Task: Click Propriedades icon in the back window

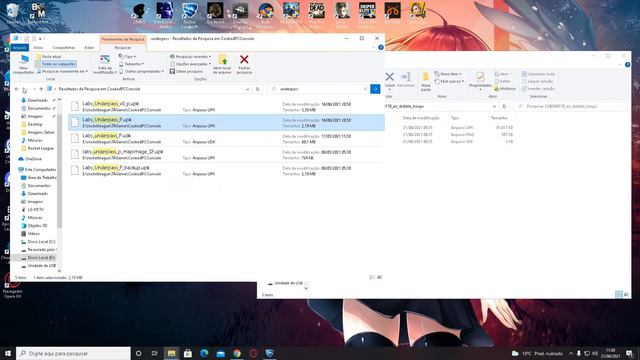Action: (x=480, y=77)
